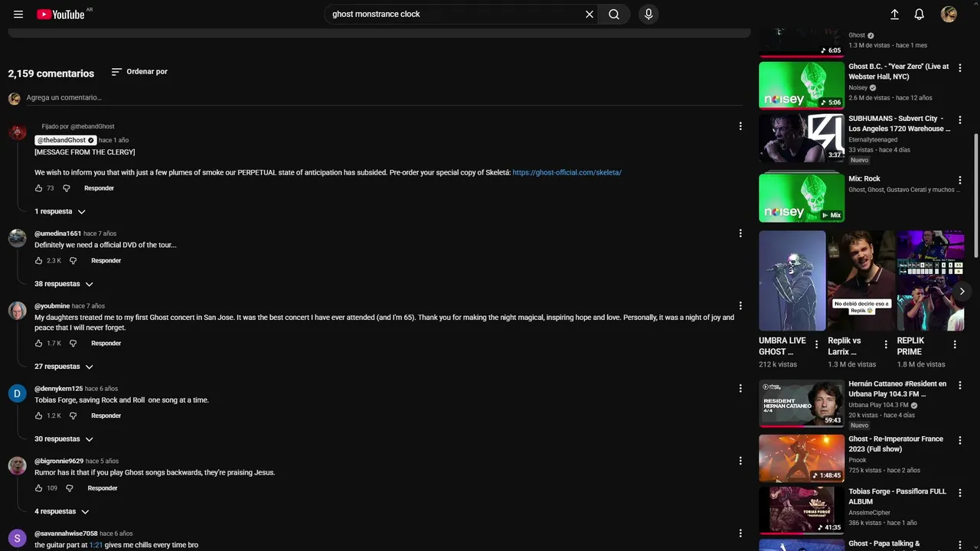
Task: Open options for 'Year Zero' video
Action: point(960,68)
